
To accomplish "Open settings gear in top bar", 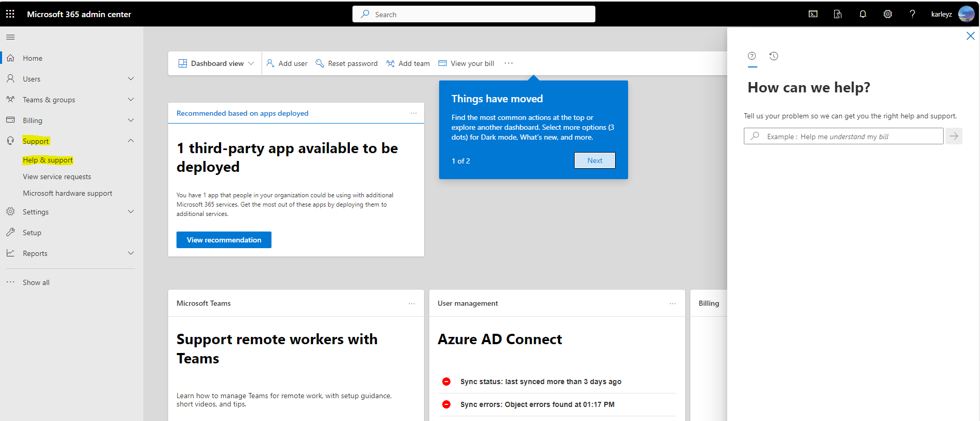I will pos(888,14).
